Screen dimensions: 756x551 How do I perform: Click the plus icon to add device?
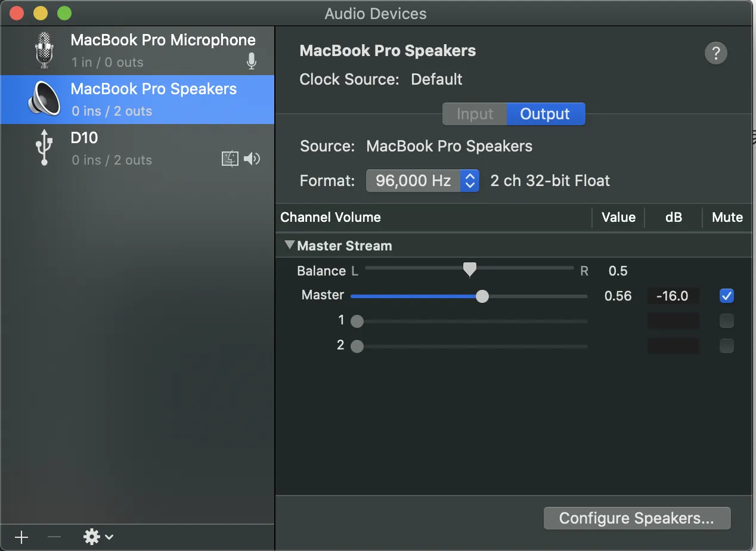point(21,537)
